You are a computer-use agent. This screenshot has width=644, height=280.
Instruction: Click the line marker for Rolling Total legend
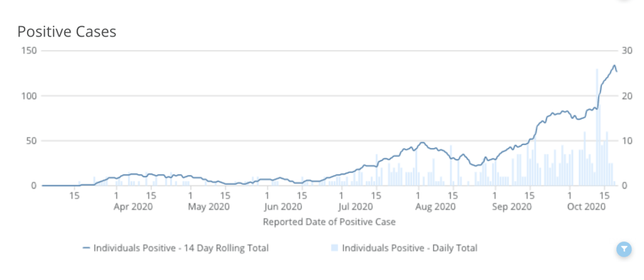point(87,248)
